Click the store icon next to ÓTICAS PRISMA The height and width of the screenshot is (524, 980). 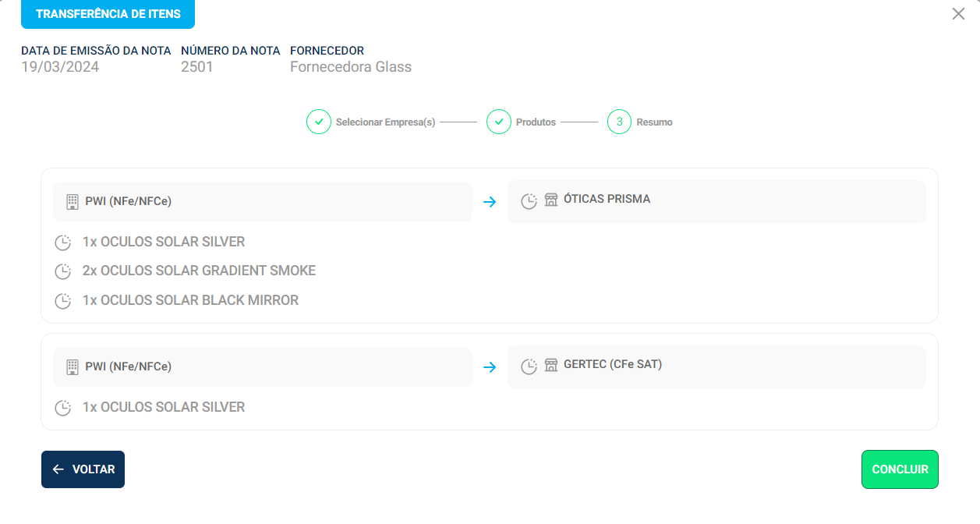click(551, 200)
